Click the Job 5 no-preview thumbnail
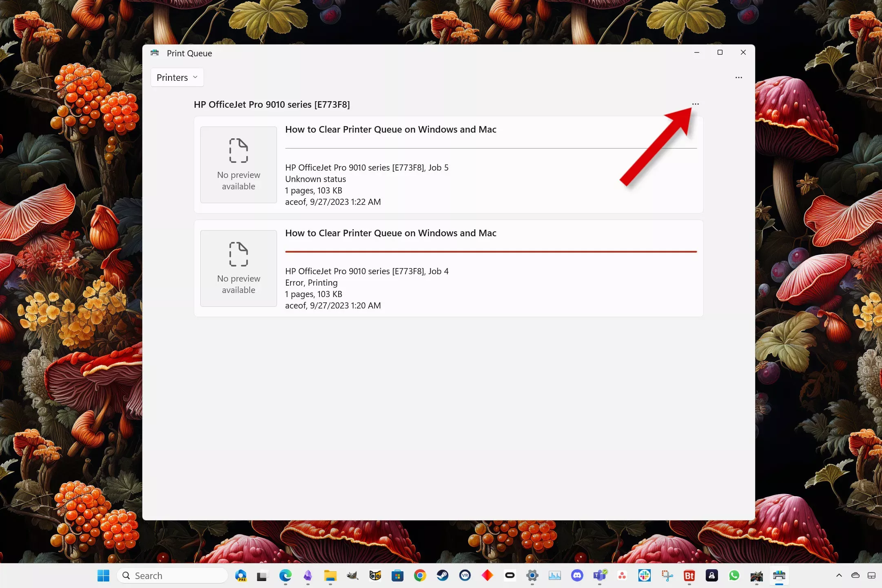Screen dimensions: 882x588 239,165
